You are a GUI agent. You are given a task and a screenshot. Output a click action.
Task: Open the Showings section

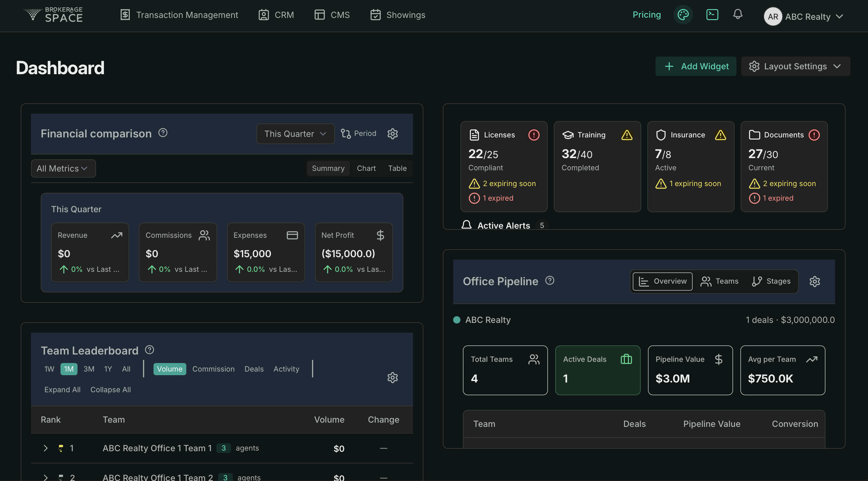point(398,15)
